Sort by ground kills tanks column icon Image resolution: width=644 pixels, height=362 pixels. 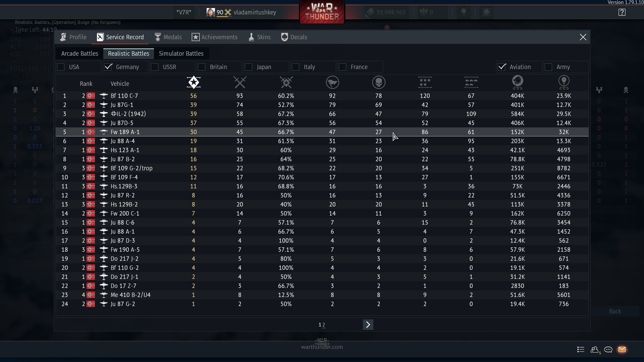pos(471,82)
